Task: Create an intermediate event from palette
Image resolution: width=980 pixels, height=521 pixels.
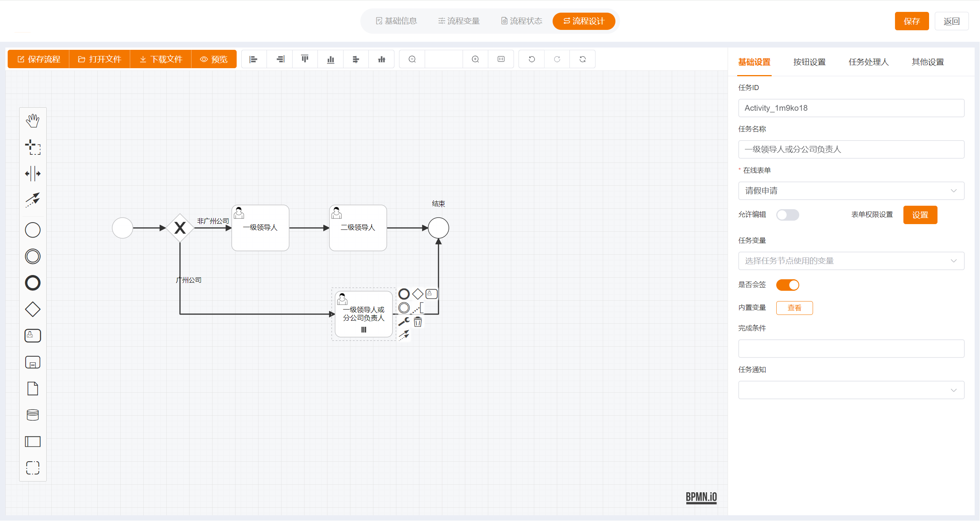Action: point(33,256)
